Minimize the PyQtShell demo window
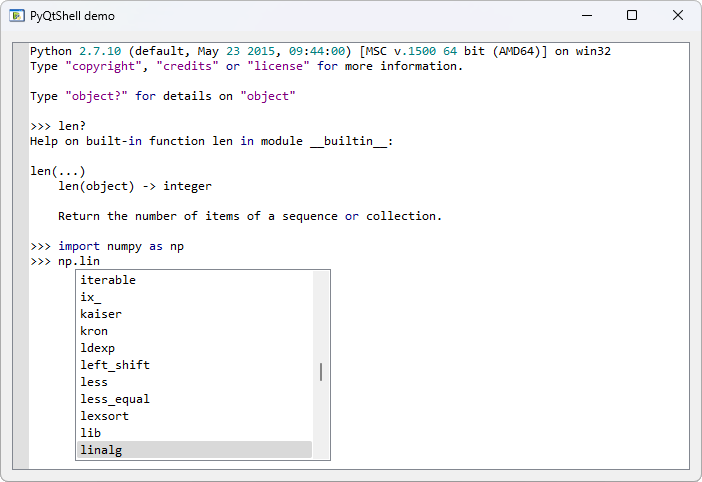 (x=585, y=16)
